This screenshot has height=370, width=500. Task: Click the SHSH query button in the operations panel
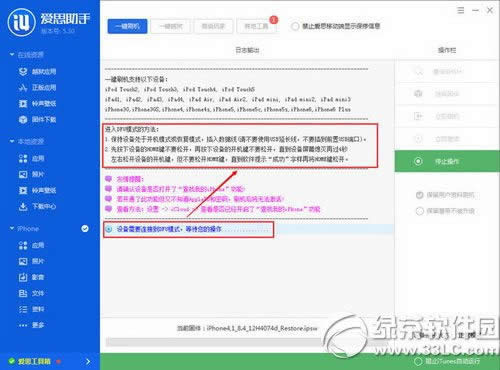tap(447, 71)
